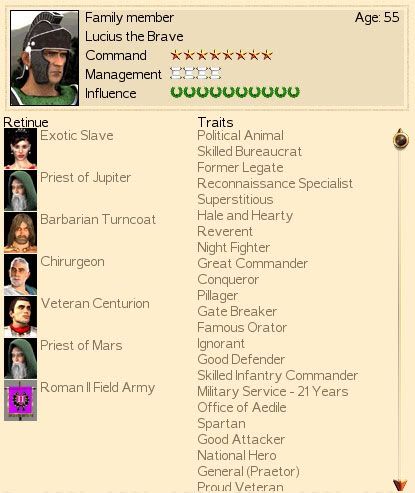Click the Priest of Mars portrait
Screen dimensions: 415x493
[x=20, y=359]
